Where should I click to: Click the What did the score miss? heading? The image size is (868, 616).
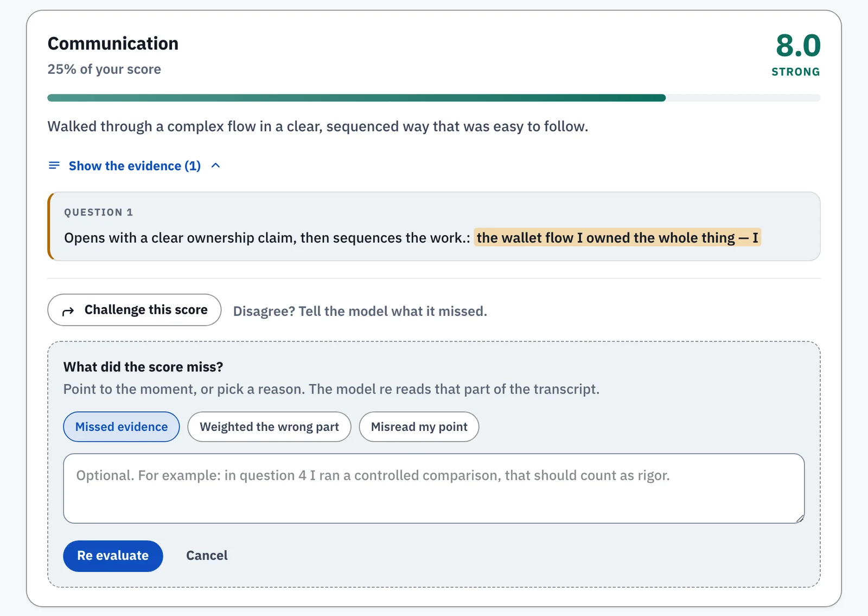(x=143, y=367)
